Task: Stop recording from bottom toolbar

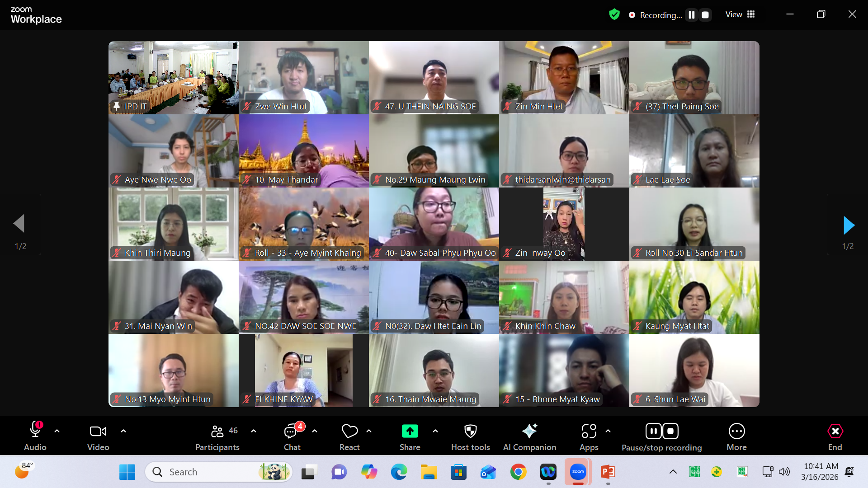Action: [x=670, y=431]
